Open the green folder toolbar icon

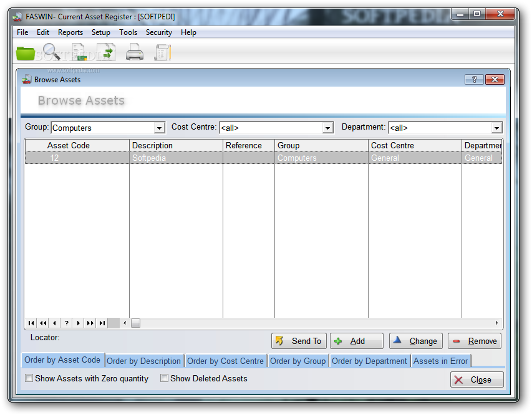(x=26, y=53)
